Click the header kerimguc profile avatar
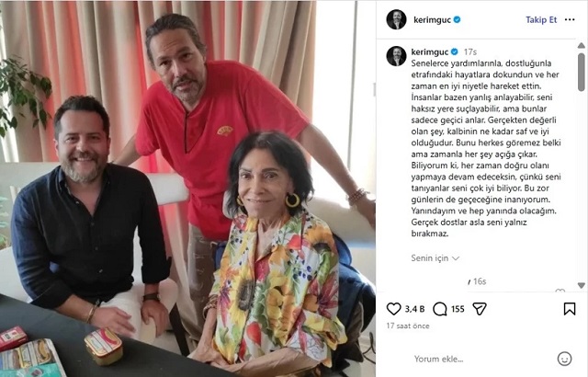 [396, 19]
